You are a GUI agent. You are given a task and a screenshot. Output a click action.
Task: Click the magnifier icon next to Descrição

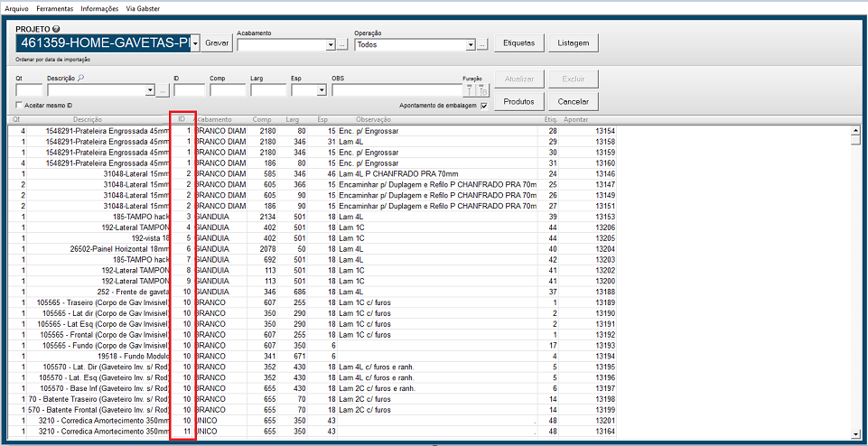pyautogui.click(x=80, y=78)
